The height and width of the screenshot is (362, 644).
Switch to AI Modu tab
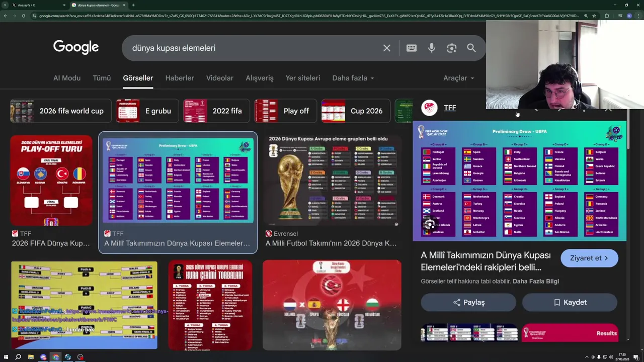click(x=67, y=78)
